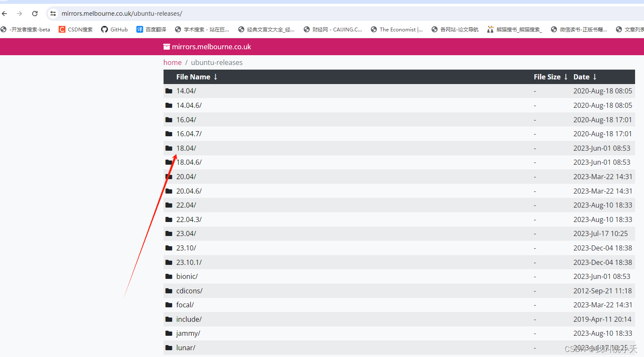This screenshot has width=644, height=357.
Task: Go to home breadcrumb link
Action: (172, 62)
